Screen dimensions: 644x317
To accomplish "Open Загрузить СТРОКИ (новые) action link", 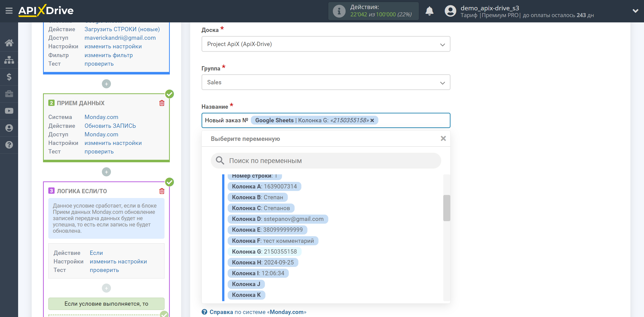I will pyautogui.click(x=122, y=29).
